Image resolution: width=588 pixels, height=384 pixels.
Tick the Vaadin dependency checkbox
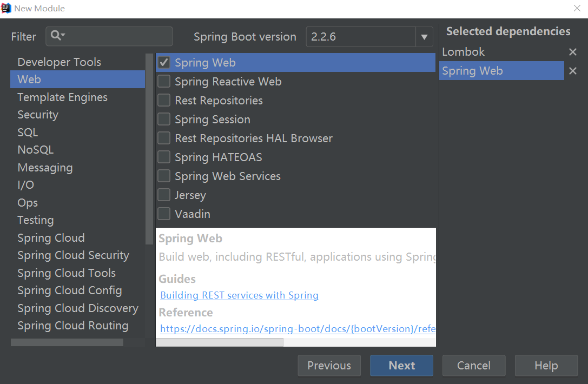(164, 214)
